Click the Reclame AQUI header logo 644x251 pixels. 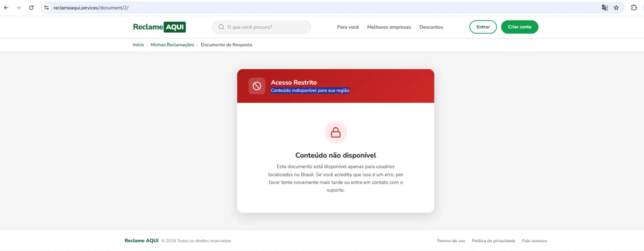[x=159, y=27]
